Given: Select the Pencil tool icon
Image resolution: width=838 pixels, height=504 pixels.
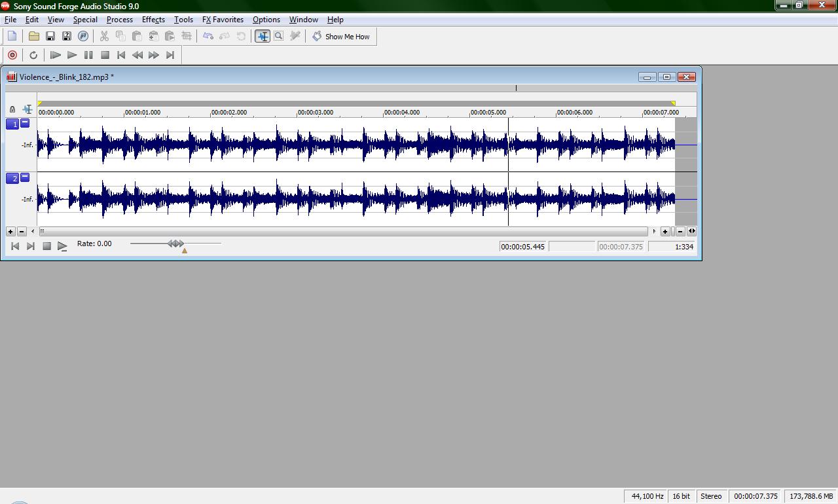Looking at the screenshot, I should click(x=295, y=36).
